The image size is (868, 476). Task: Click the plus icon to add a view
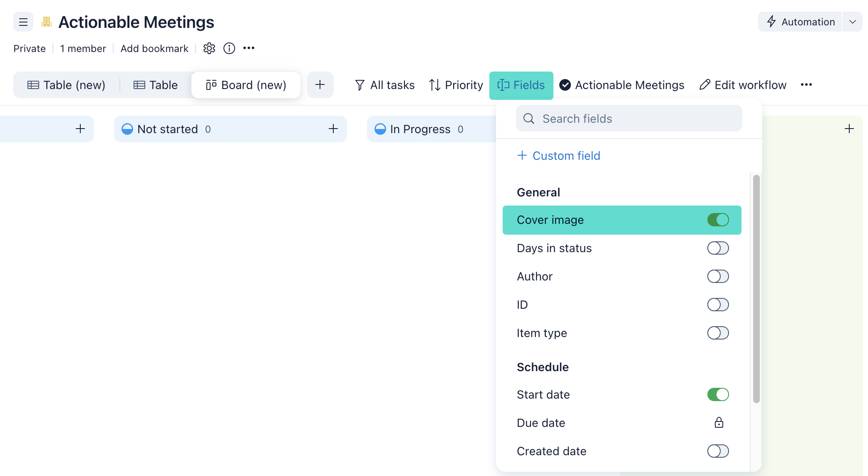click(x=320, y=85)
